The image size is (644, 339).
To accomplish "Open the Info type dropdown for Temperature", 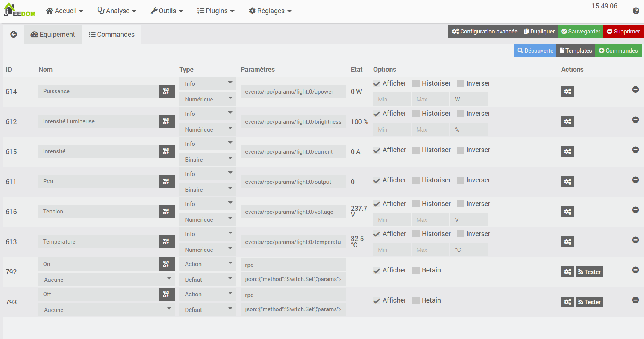I will coord(207,234).
